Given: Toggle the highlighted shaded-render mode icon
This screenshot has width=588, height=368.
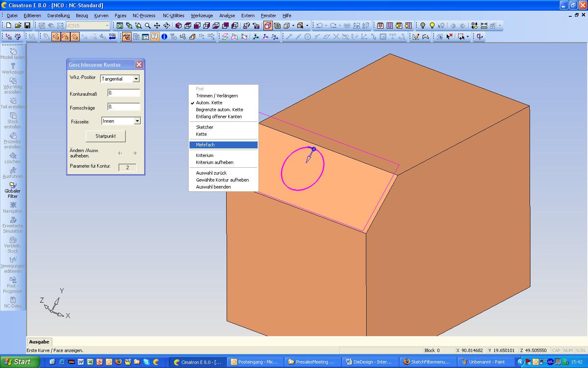Looking at the screenshot, I should 268,25.
